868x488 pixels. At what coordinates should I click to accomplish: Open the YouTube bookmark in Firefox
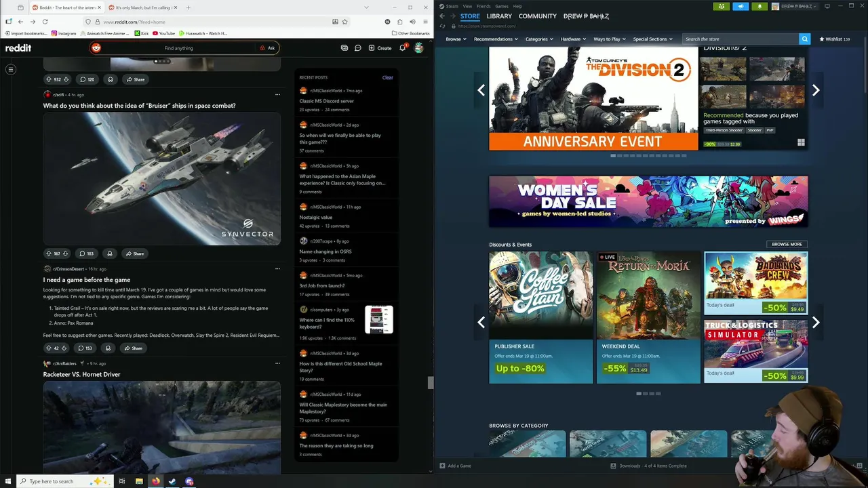pos(163,33)
